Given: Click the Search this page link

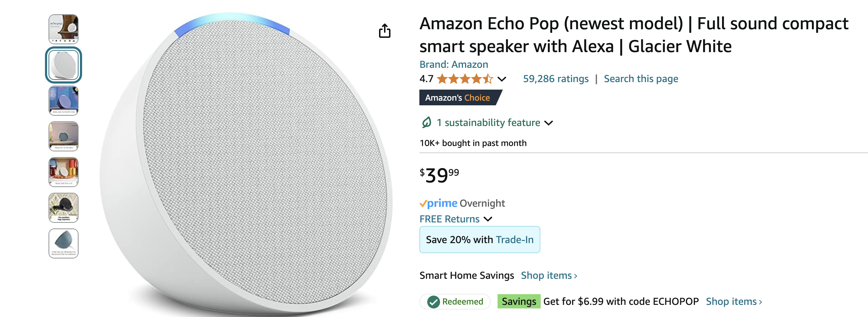Looking at the screenshot, I should 641,79.
